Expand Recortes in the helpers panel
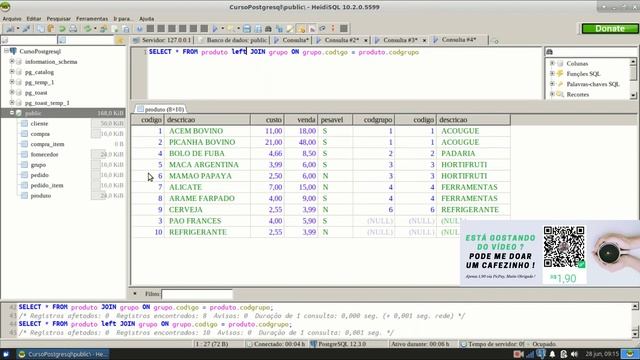 pos(552,94)
